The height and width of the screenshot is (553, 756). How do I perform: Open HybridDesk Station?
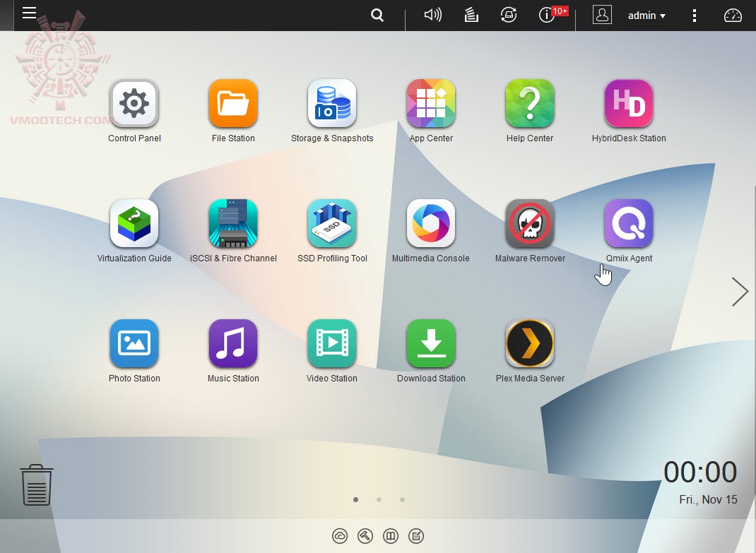[x=629, y=103]
